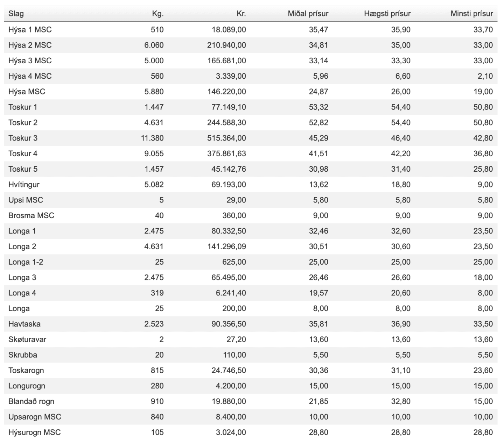
Task: Click the Longa 1-2 row label
Action: tap(26, 262)
